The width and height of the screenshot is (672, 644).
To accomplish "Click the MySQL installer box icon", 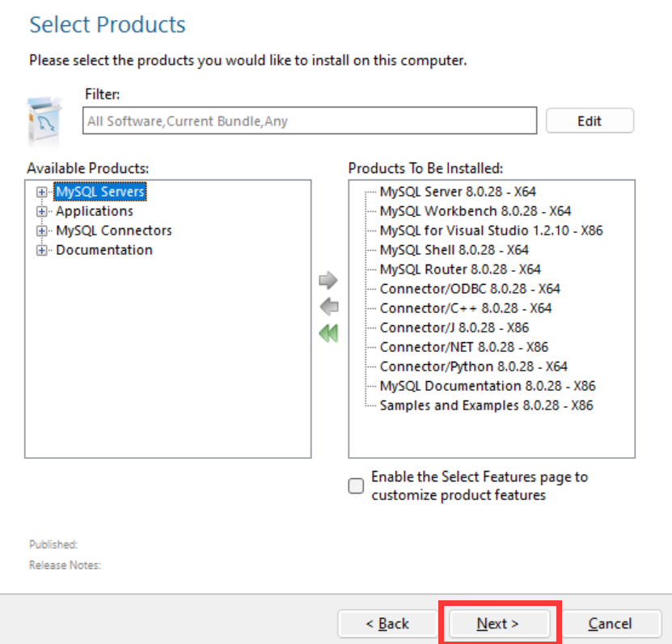I will click(x=44, y=122).
